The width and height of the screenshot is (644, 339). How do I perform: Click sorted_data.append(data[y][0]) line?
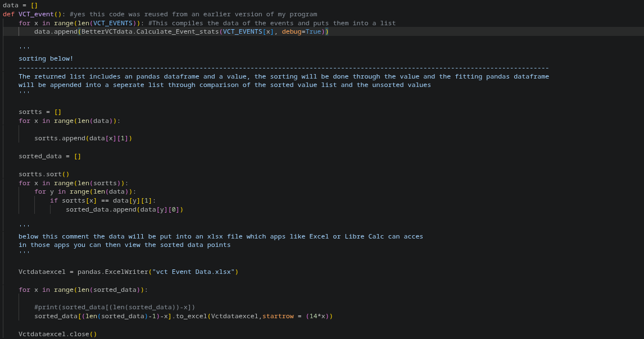click(x=124, y=210)
